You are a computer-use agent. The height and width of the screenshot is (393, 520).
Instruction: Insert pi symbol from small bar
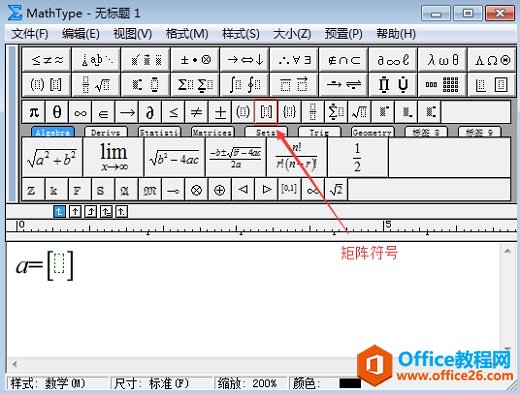tap(34, 112)
